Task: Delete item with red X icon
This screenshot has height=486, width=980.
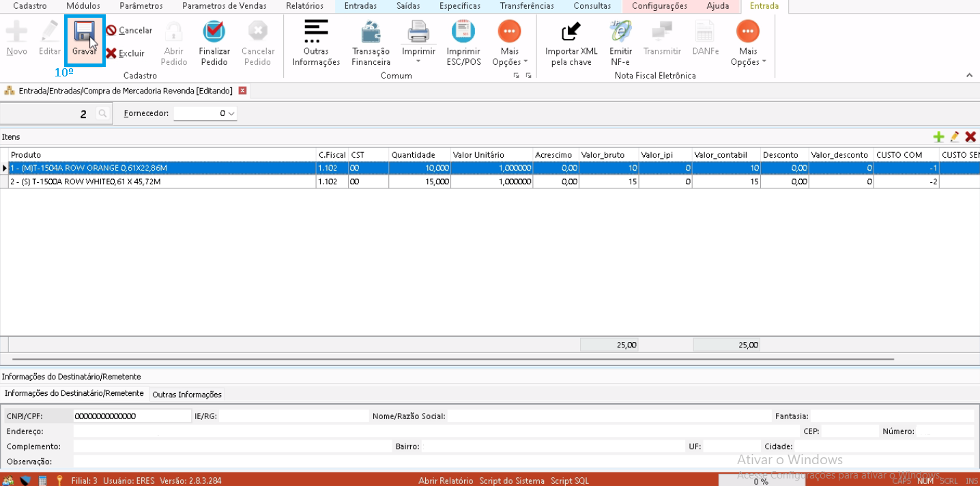Action: coord(970,137)
